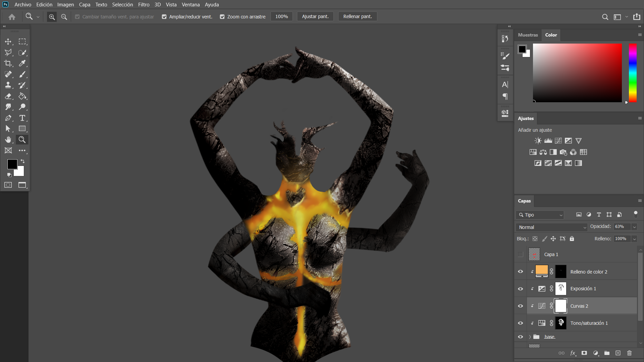Swap foreground and background colors
This screenshot has height=362, width=644.
tap(22, 161)
